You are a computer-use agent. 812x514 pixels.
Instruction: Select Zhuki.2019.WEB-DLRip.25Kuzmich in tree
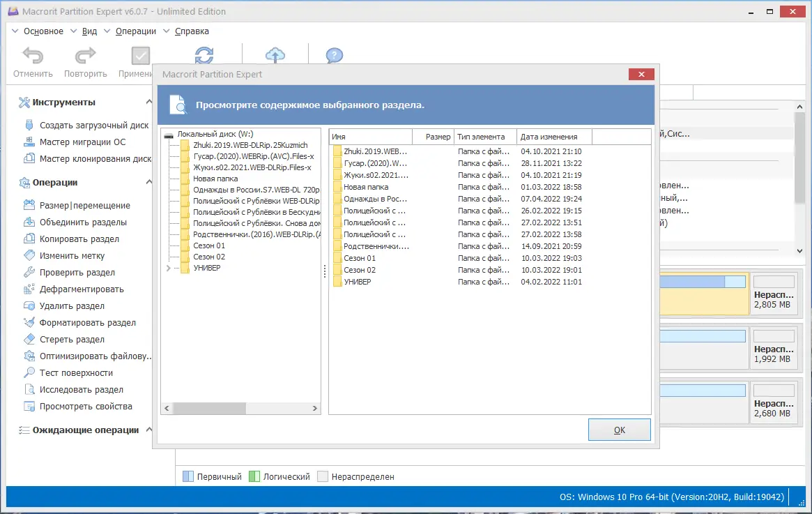250,145
